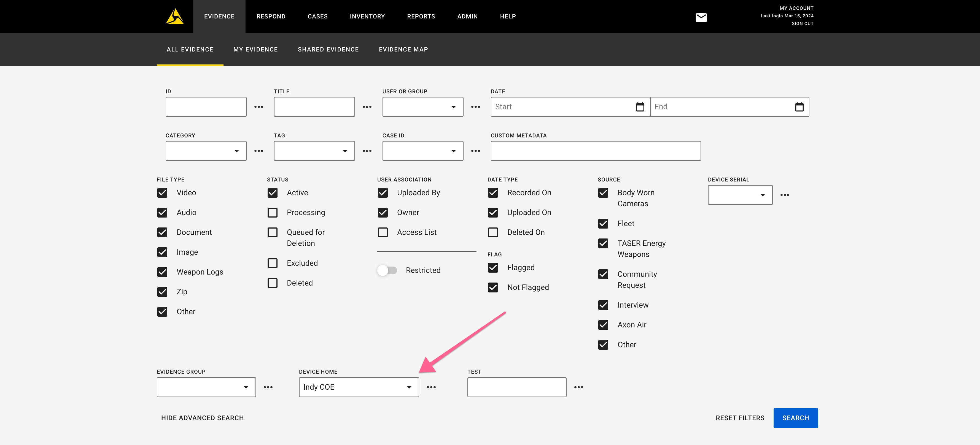This screenshot has width=980, height=445.
Task: Open the CASES menu
Action: click(x=317, y=16)
